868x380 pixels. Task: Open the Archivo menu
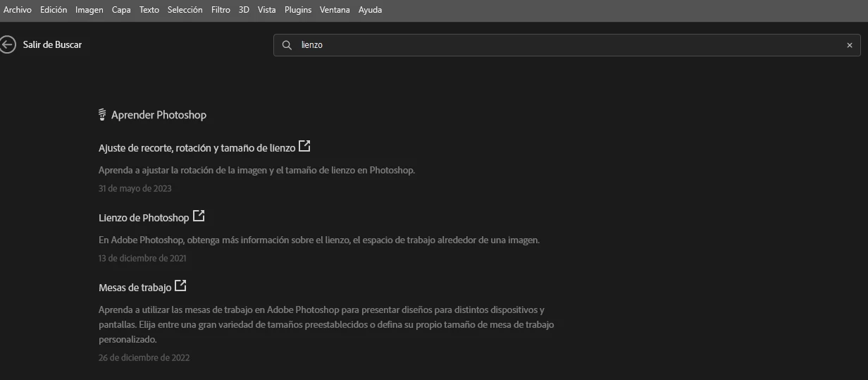(18, 10)
